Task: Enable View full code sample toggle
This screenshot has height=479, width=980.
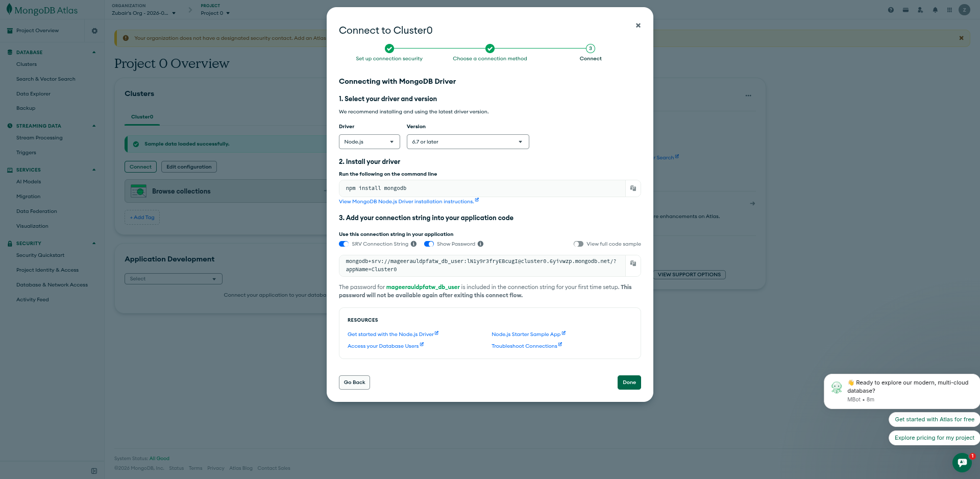Action: (x=578, y=244)
